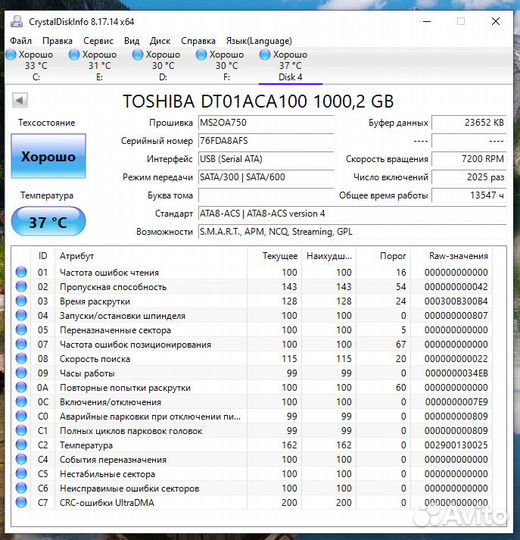Click status orb for Включения/отключения
520x540 pixels.
[21, 402]
